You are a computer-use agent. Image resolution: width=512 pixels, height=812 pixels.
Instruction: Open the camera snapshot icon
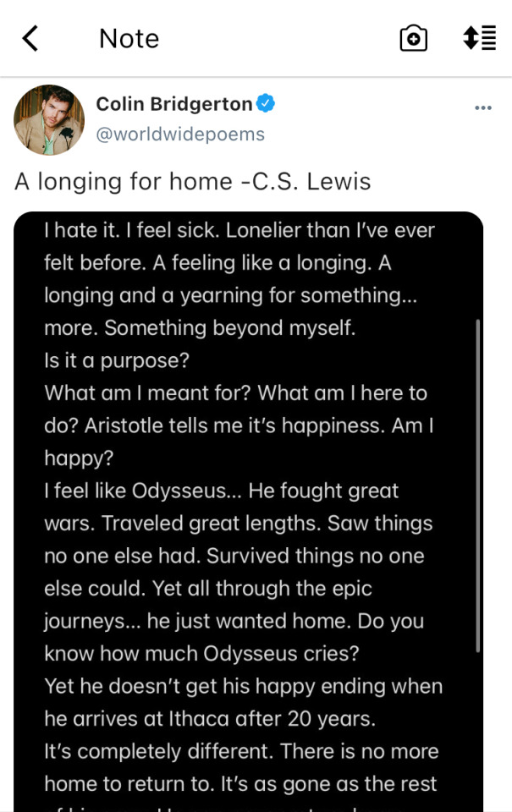(x=414, y=38)
